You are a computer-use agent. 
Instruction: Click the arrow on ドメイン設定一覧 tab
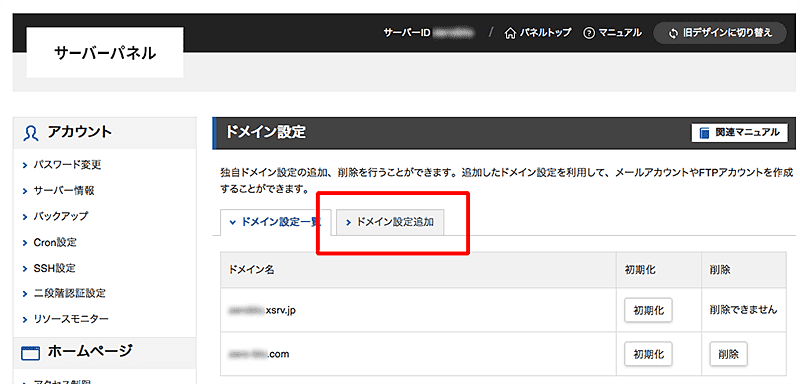tap(233, 222)
